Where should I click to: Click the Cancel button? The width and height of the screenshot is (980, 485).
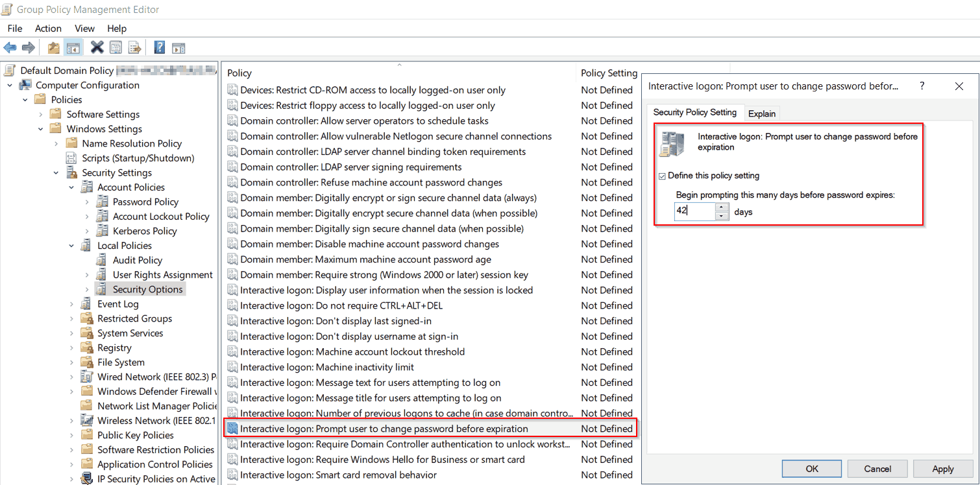[877, 468]
